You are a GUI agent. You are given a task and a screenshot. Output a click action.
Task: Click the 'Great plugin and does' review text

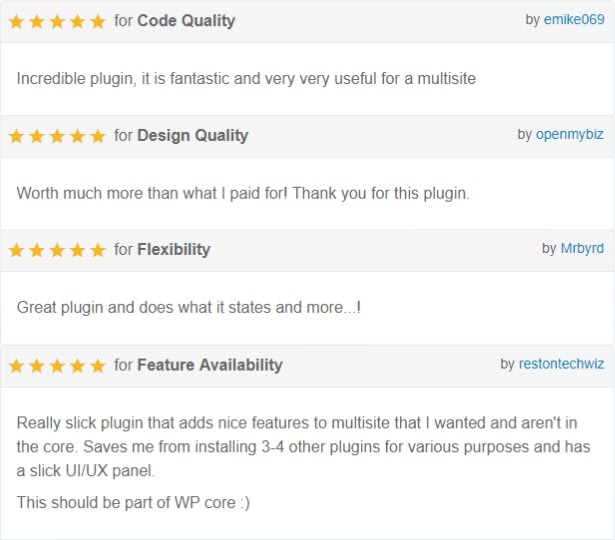click(189, 307)
